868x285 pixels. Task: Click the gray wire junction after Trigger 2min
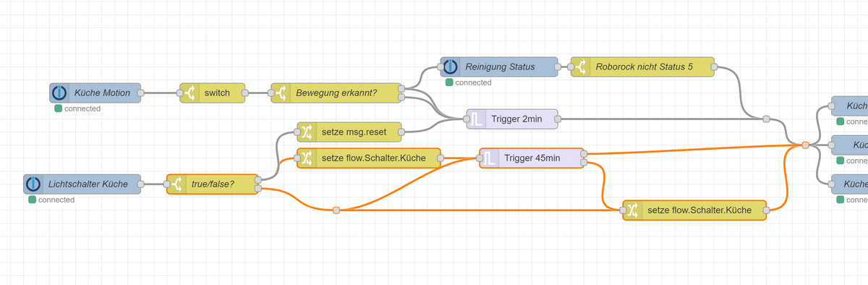[x=766, y=119]
